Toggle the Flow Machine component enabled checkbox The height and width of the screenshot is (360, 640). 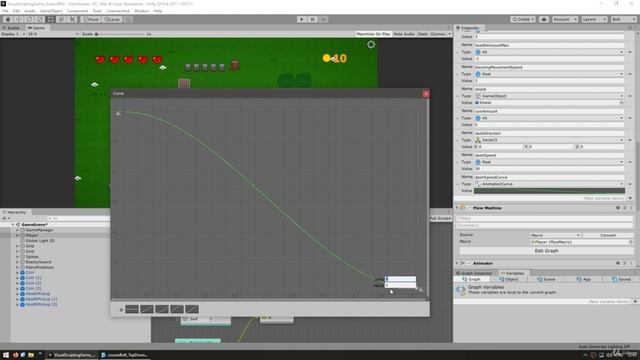pos(469,208)
